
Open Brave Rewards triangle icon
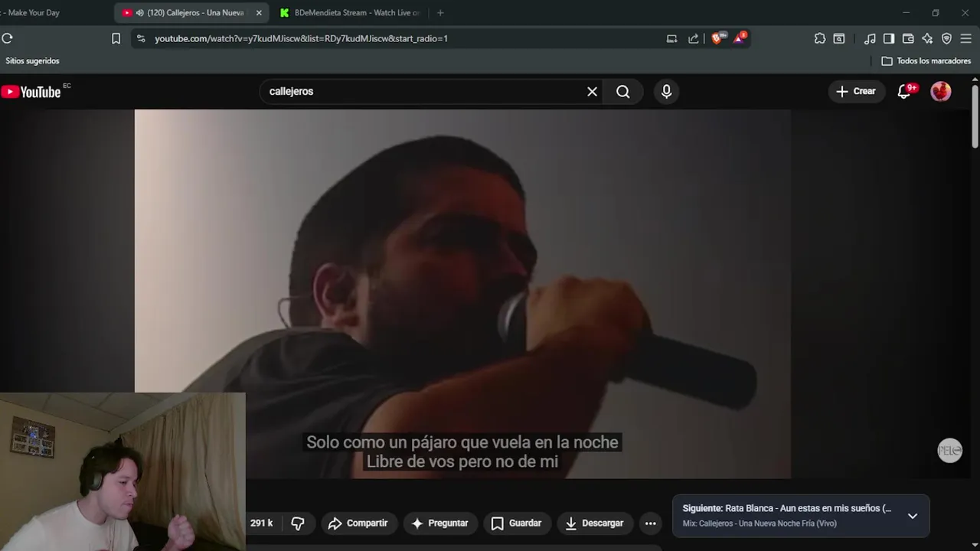coord(740,37)
